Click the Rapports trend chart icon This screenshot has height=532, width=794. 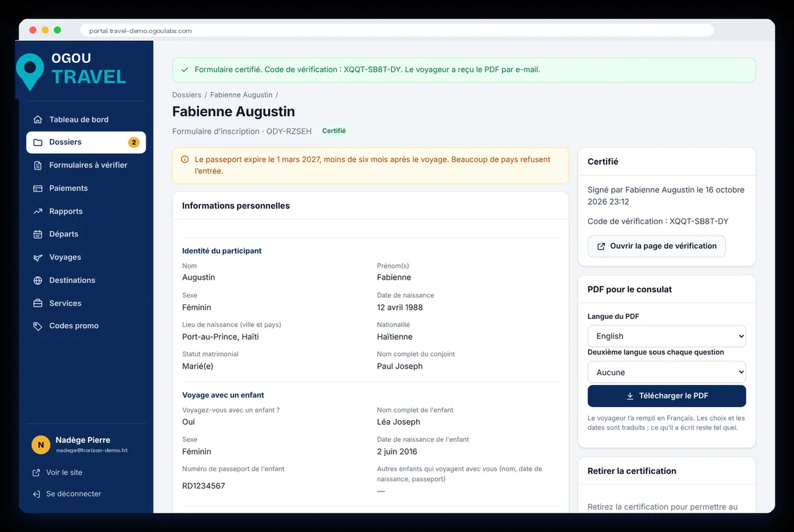(38, 212)
